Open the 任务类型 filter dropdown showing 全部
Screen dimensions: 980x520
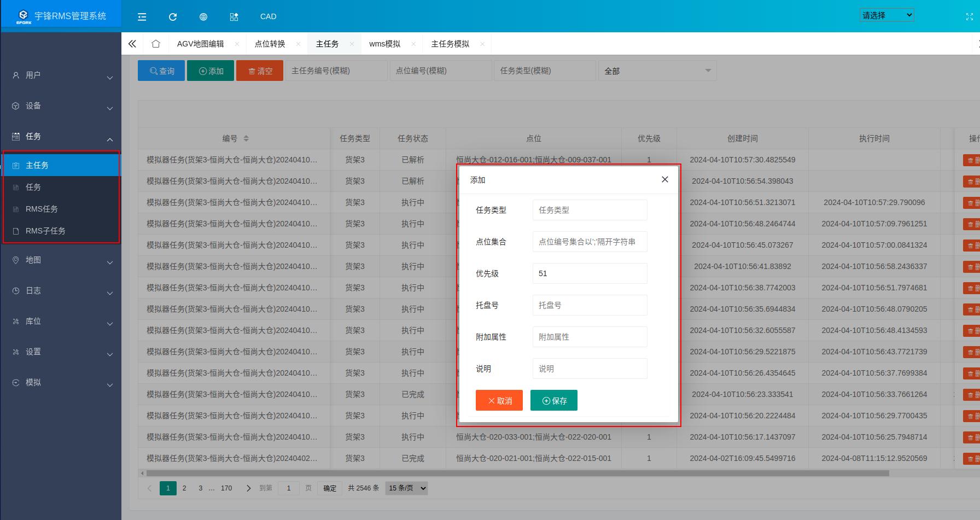(657, 71)
